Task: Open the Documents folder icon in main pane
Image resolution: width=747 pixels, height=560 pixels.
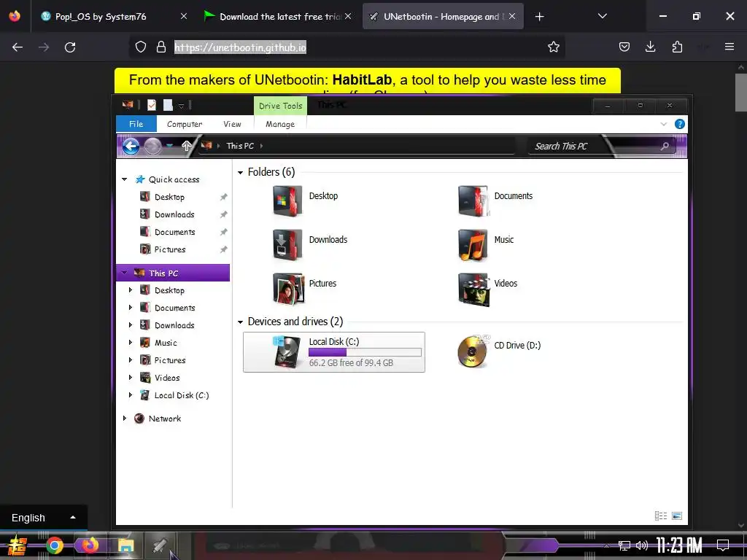Action: (x=473, y=201)
